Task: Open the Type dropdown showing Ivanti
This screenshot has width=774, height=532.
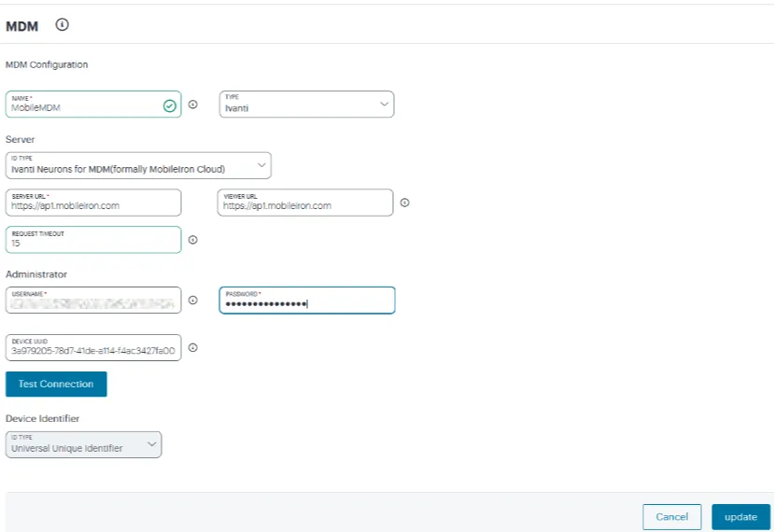Action: (306, 105)
